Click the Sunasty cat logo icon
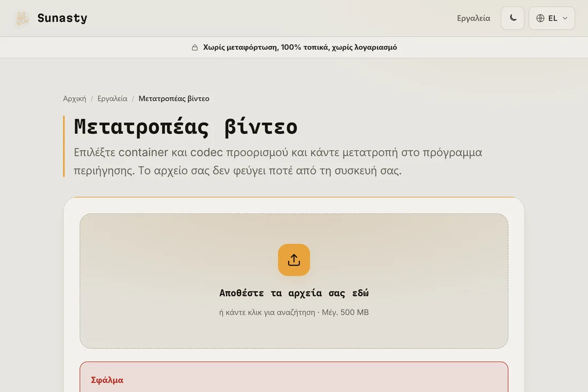Screen dimensions: 588x392 coord(22,18)
